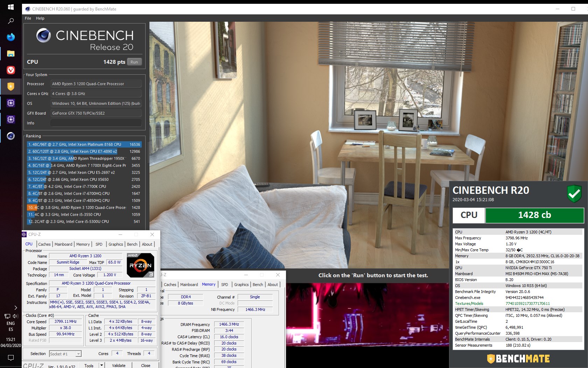Open the Help menu in Cinebench
The height and width of the screenshot is (368, 588).
click(40, 18)
